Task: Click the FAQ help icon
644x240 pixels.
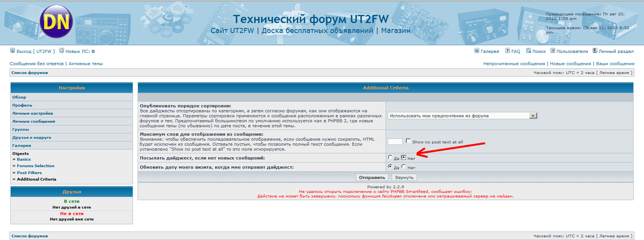Action: [508, 51]
